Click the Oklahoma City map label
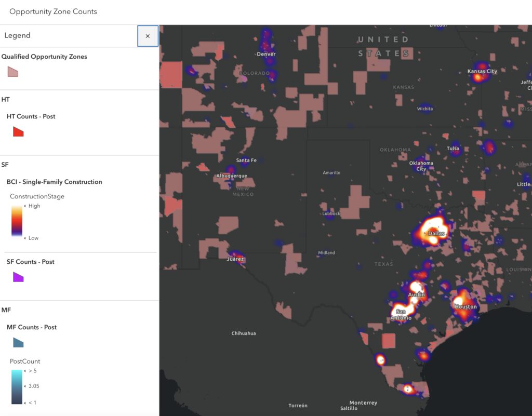Screen dimensions: 532x416 point(421,166)
